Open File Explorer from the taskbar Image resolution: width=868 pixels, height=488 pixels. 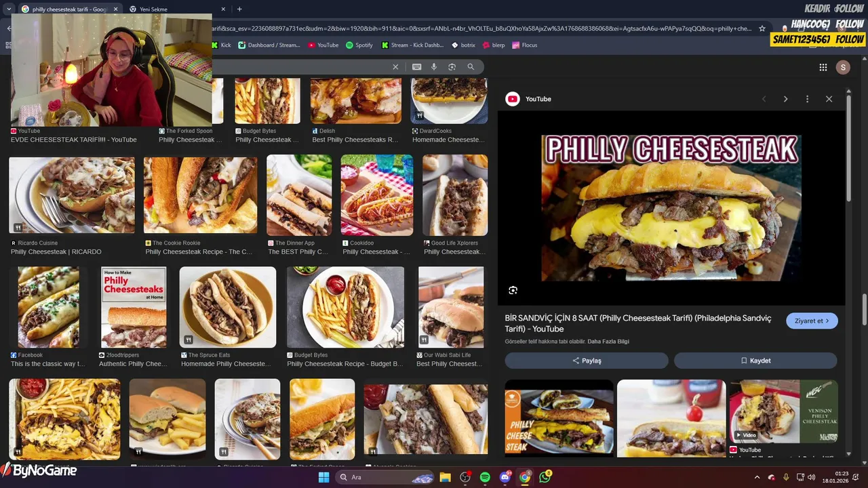[x=446, y=477]
